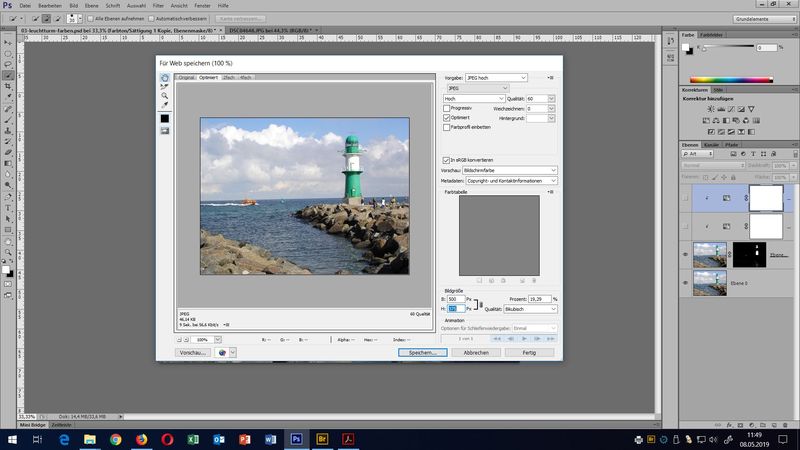The height and width of the screenshot is (450, 800).
Task: Switch to the 2fach preview tab
Action: (229, 77)
